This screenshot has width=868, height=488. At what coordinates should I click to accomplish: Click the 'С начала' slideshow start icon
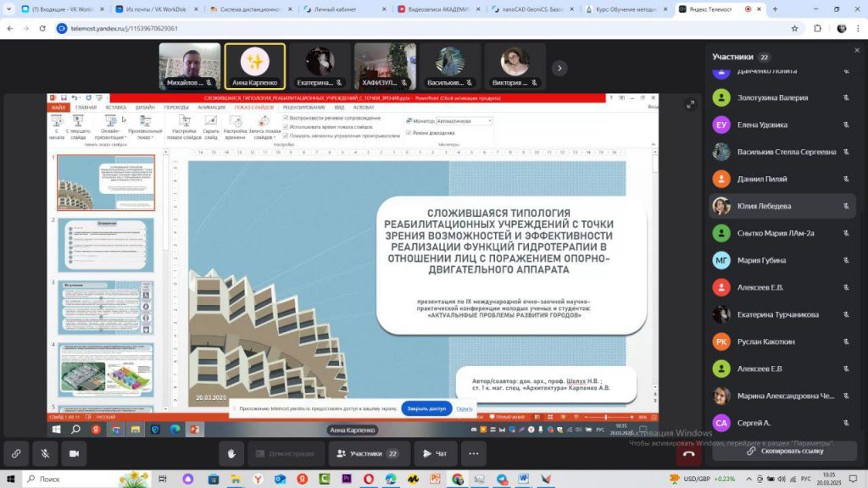57,126
